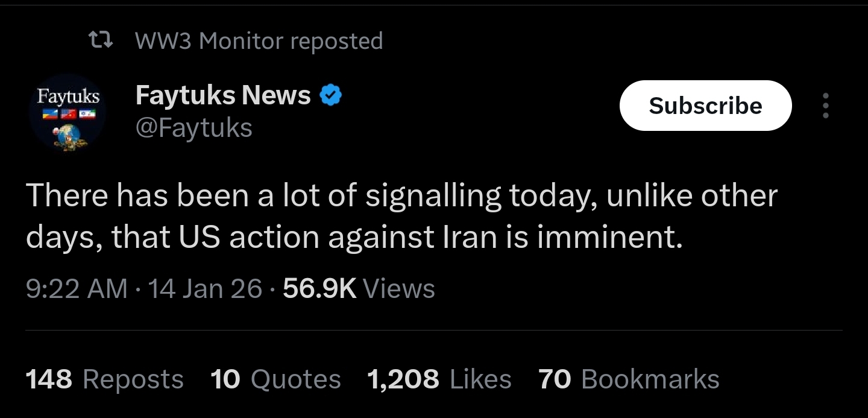
Task: Click the 9:22 AM timestamp
Action: click(77, 288)
